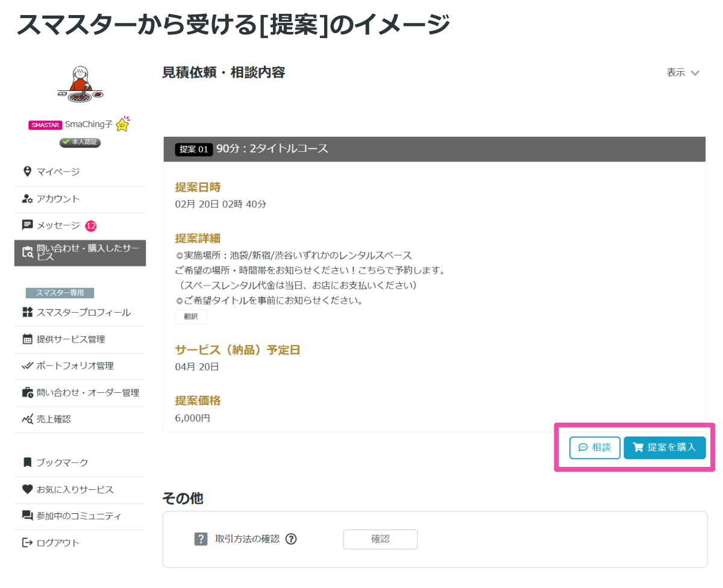Purchase the proposal via 提案を購入 button
Image resolution: width=723 pixels, height=588 pixels.
665,448
